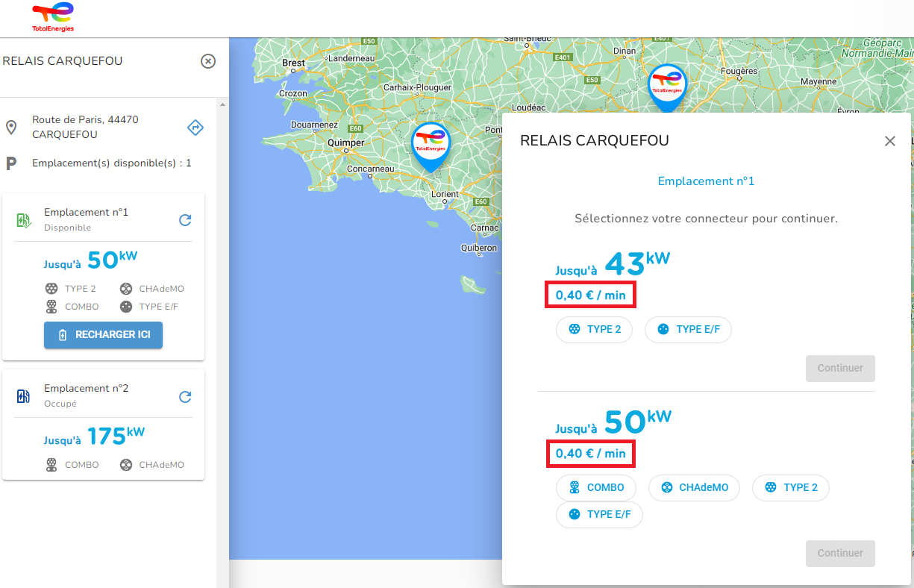This screenshot has height=588, width=914.
Task: Click the location pin icon beside address
Action: [x=11, y=127]
